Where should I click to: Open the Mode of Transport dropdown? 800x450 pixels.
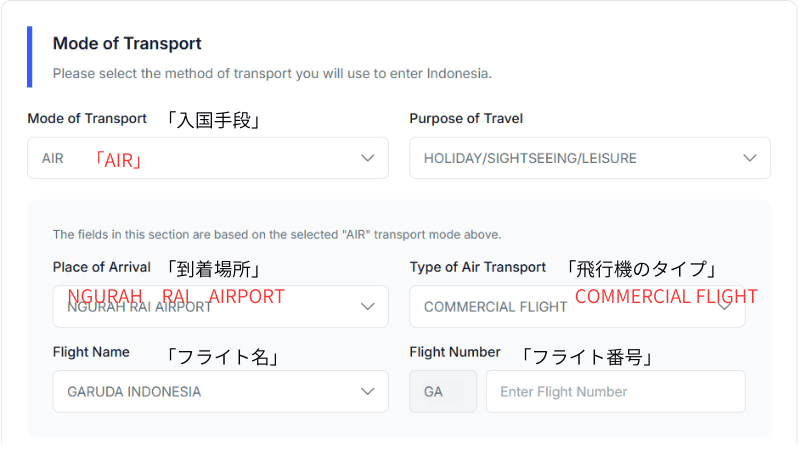tap(208, 158)
